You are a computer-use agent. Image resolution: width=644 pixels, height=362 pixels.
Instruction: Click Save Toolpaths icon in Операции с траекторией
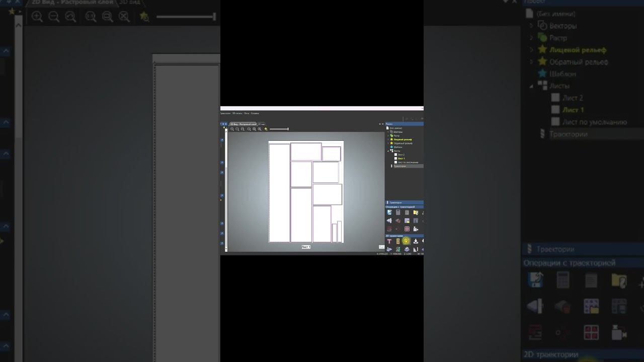[389, 212]
